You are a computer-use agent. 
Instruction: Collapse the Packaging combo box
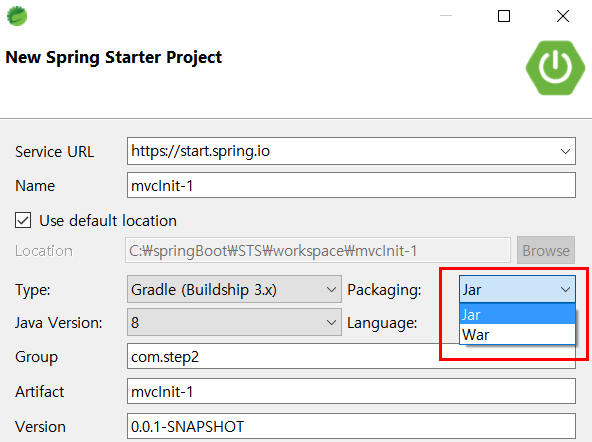[x=517, y=290]
